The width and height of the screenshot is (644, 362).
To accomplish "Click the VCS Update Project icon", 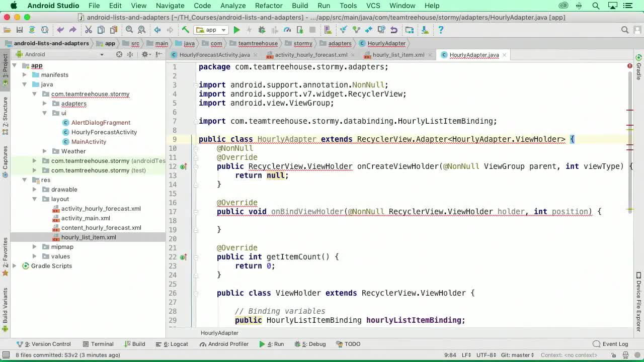I will coord(344,30).
